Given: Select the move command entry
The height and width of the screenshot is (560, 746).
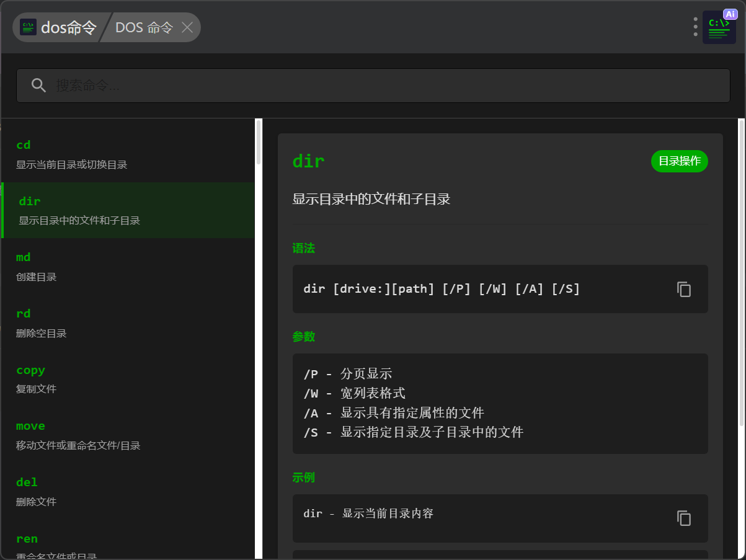Looking at the screenshot, I should (x=127, y=435).
